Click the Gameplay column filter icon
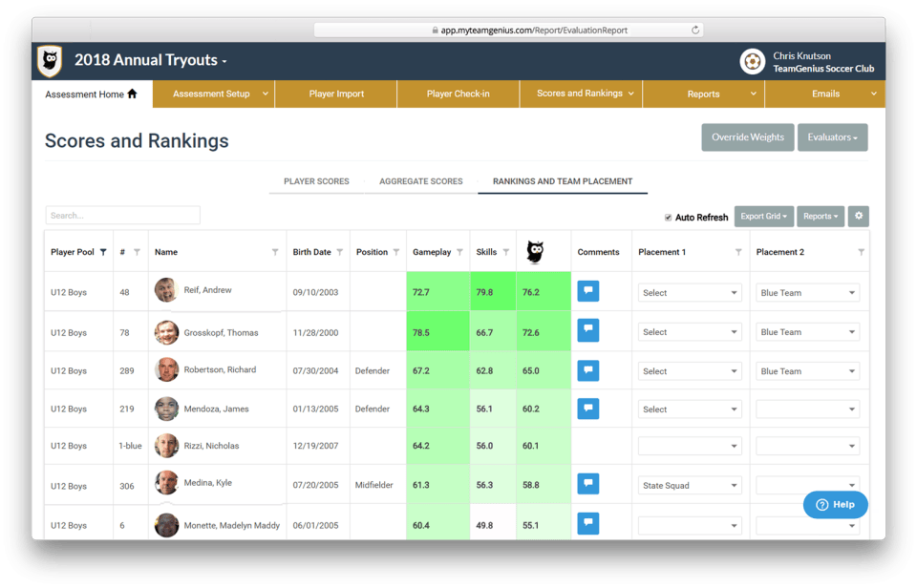Viewport: 917px width, 588px height. (458, 251)
